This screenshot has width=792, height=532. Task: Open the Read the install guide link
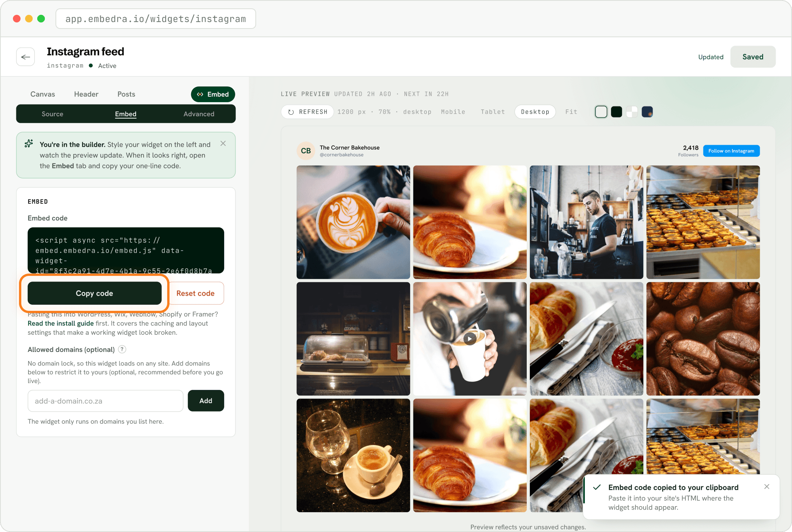(61, 323)
